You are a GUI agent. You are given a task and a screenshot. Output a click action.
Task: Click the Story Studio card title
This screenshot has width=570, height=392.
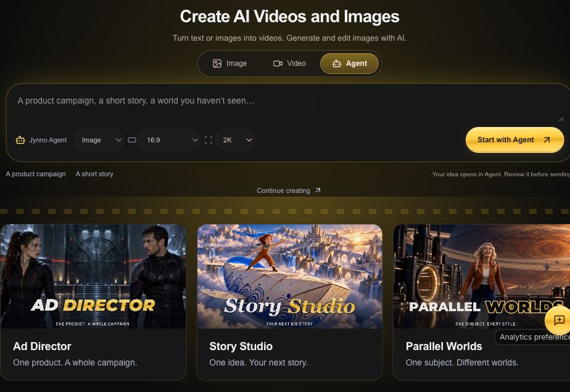[x=241, y=346]
